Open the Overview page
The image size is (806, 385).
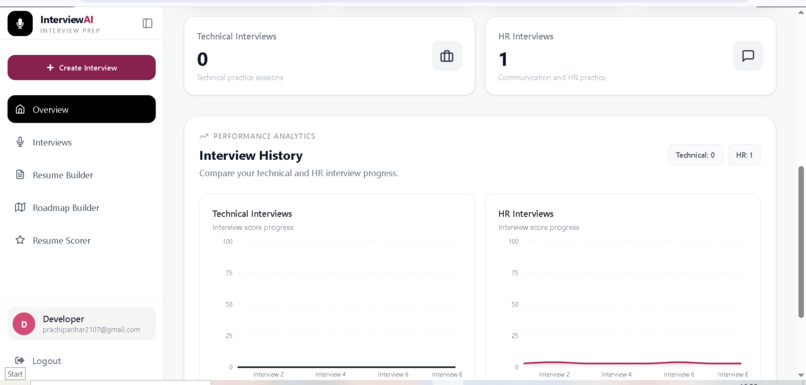pyautogui.click(x=81, y=109)
